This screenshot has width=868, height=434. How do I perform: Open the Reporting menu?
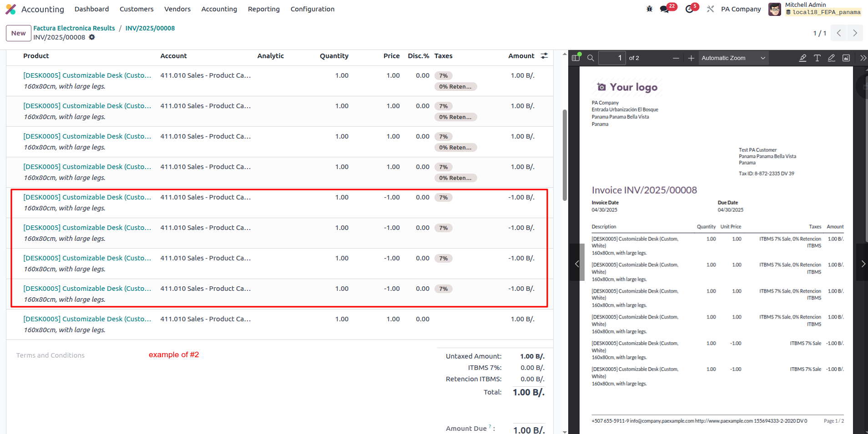[263, 9]
